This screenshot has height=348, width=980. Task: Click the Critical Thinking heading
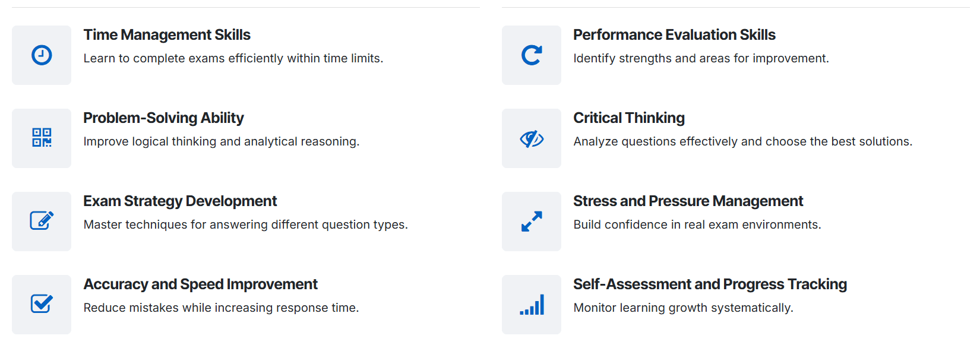[628, 118]
